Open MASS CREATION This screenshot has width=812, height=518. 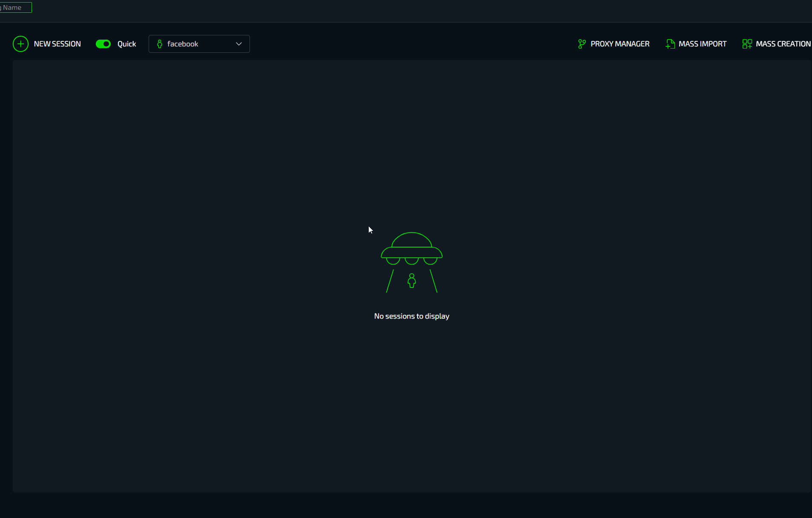pos(783,44)
